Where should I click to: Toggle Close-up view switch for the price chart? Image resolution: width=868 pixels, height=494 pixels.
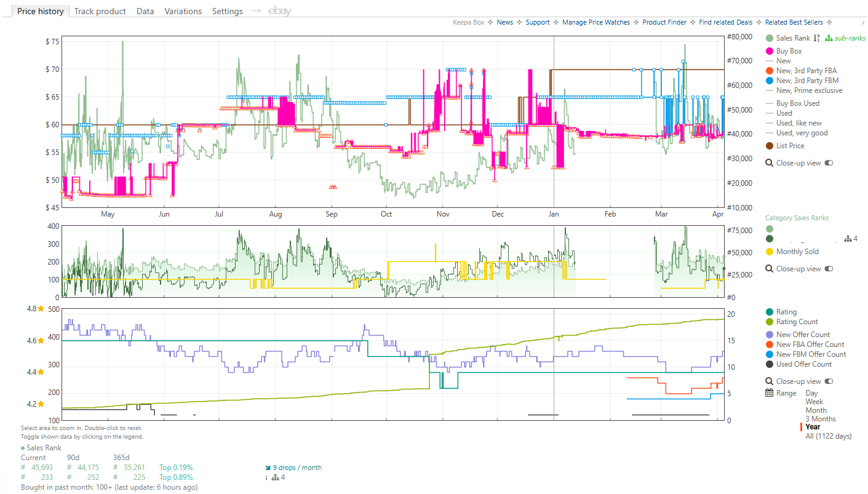(829, 163)
